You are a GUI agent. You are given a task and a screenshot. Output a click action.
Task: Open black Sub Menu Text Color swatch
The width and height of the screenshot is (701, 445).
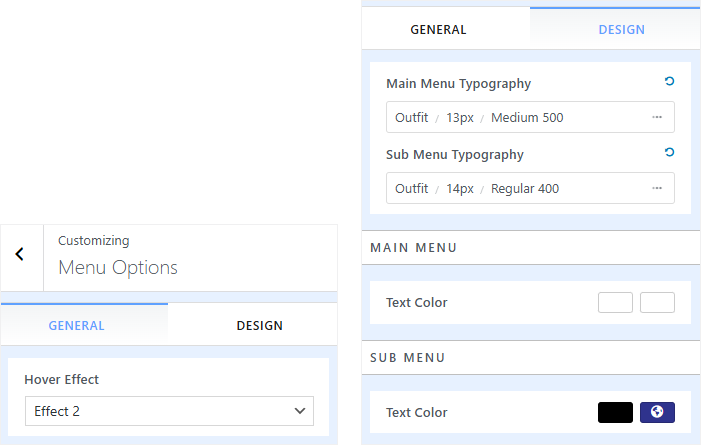pyautogui.click(x=615, y=412)
